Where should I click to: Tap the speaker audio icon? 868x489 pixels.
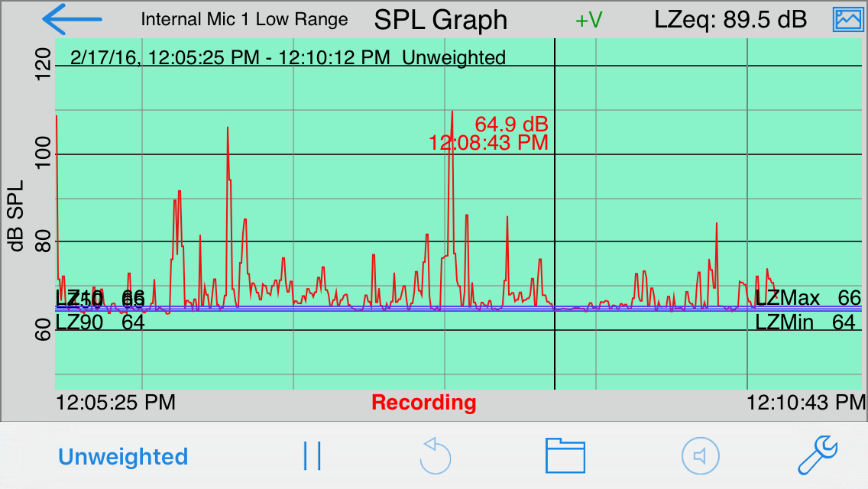[x=700, y=456]
